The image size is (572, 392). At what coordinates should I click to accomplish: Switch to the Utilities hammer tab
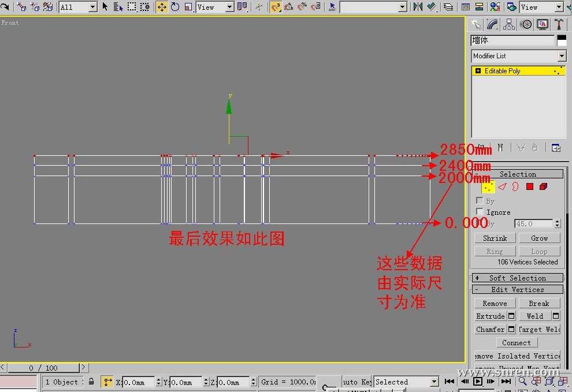tap(559, 24)
